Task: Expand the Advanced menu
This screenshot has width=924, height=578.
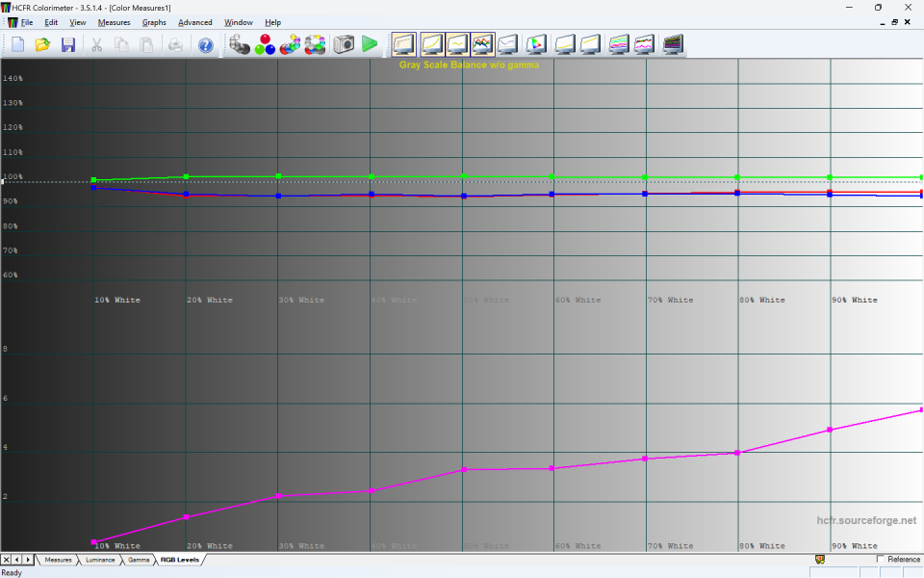Action: (195, 22)
